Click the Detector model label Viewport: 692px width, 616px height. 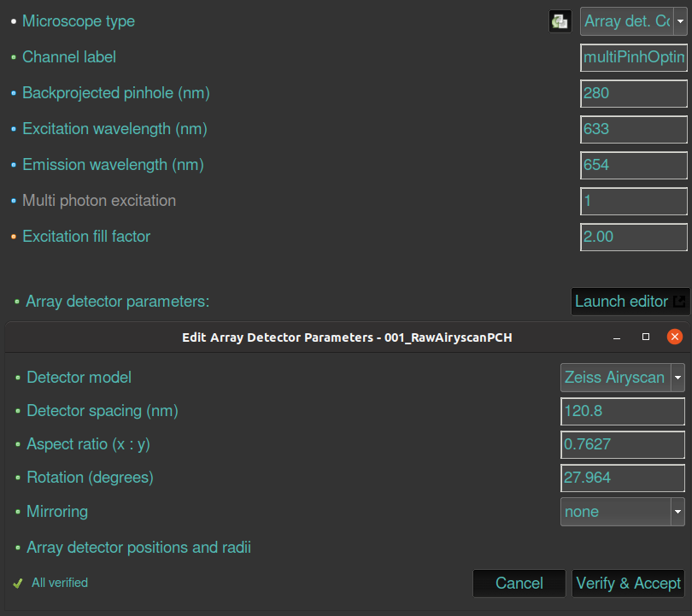click(79, 378)
